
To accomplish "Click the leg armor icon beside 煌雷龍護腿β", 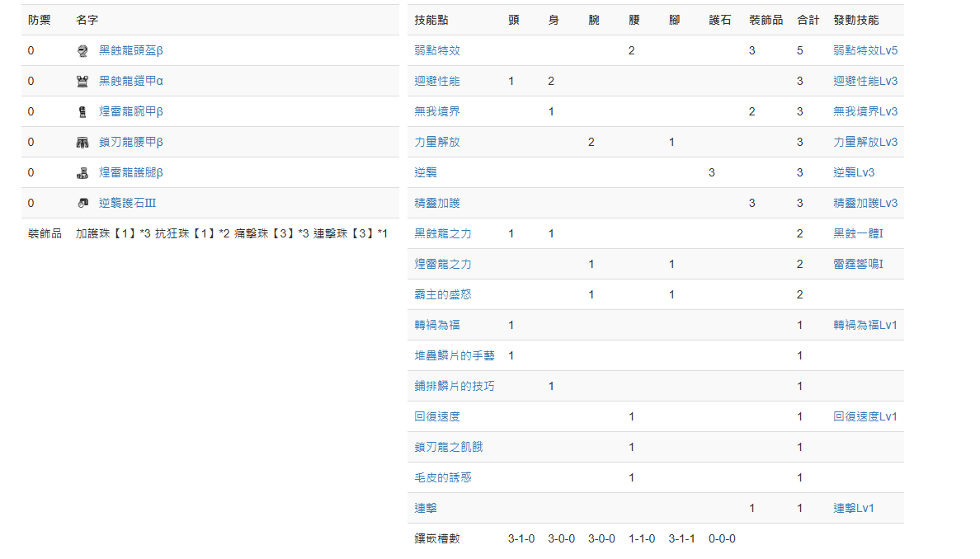I will coord(82,173).
